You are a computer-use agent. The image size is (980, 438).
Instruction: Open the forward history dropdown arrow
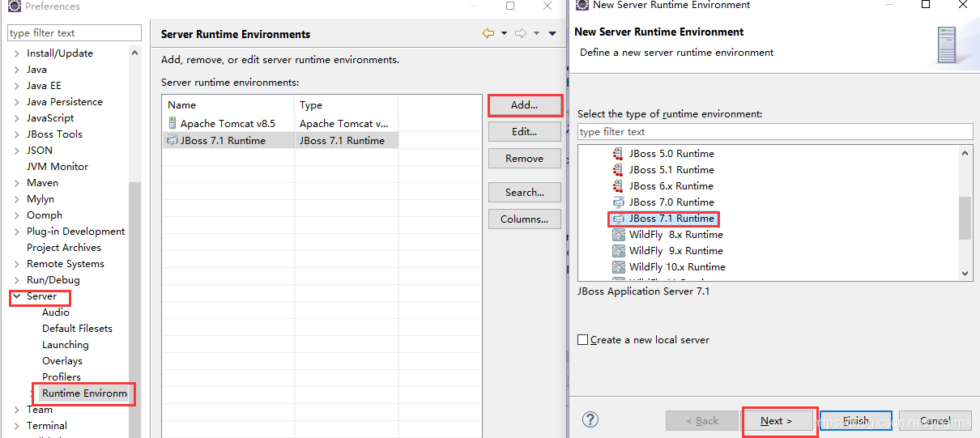click(536, 34)
